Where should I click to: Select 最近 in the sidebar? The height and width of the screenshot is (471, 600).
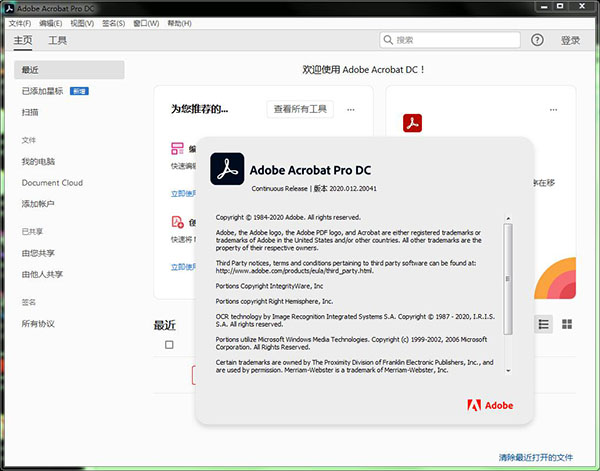click(x=69, y=70)
